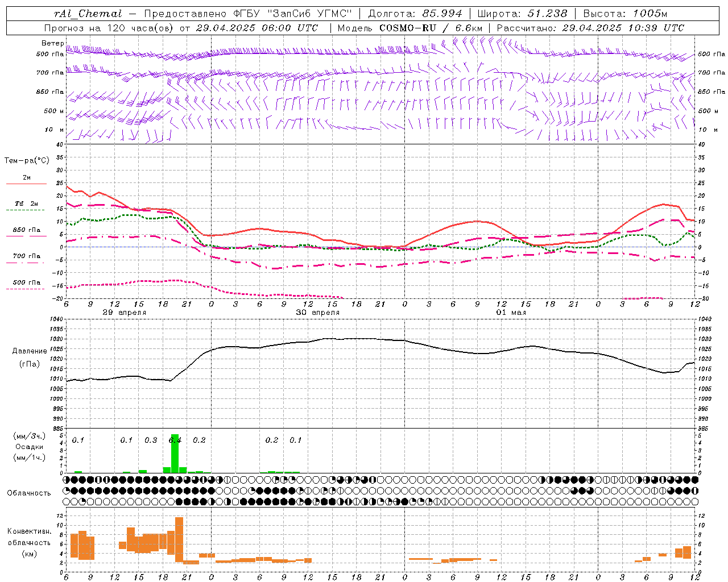
Task: Click the tallest orange convective cloud bar
Action: 179,539
